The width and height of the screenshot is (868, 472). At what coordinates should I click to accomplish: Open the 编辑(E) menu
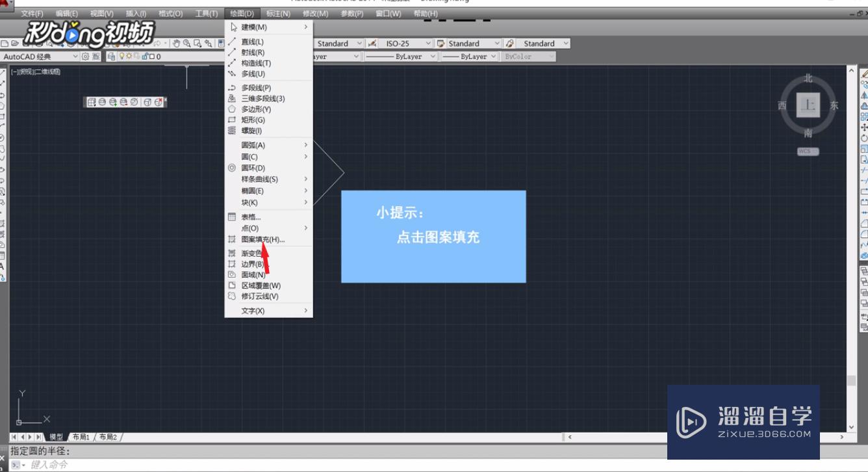click(x=67, y=14)
